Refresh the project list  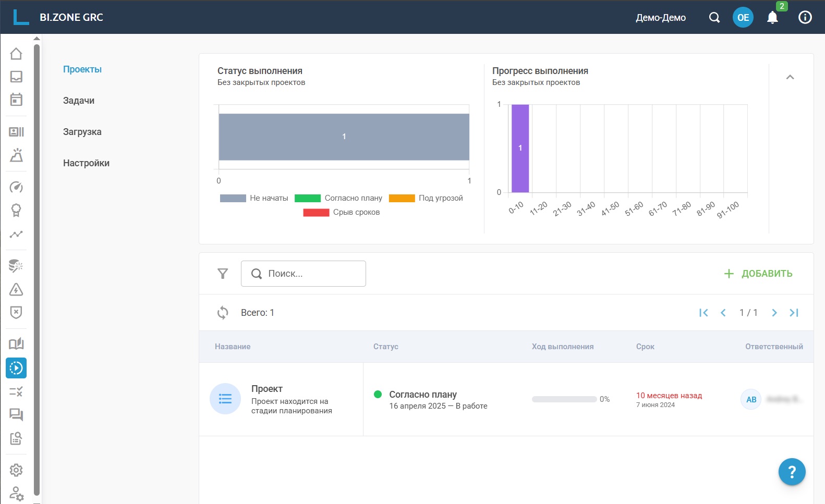(x=223, y=313)
